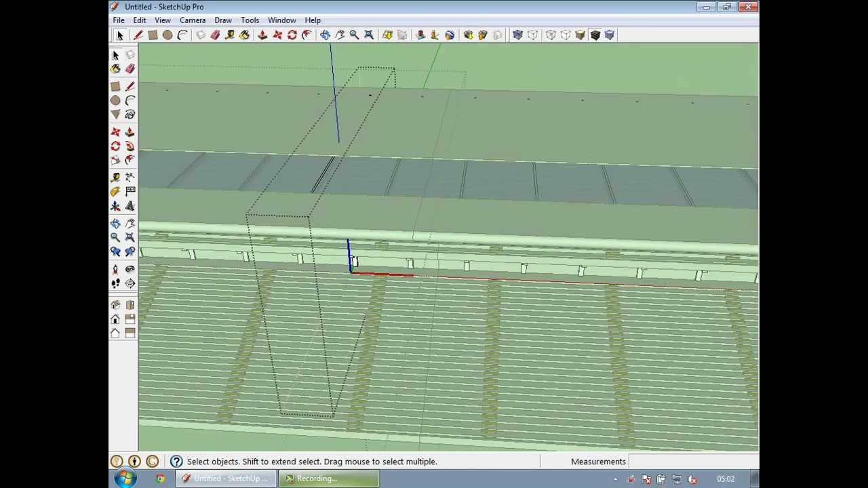Open the Draw menu

[x=223, y=20]
